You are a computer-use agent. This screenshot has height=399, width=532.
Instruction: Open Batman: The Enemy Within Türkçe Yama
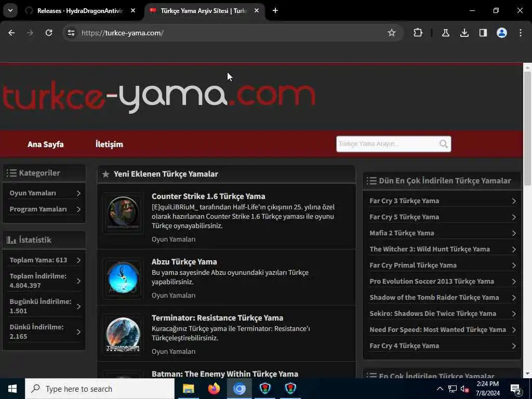[225, 374]
